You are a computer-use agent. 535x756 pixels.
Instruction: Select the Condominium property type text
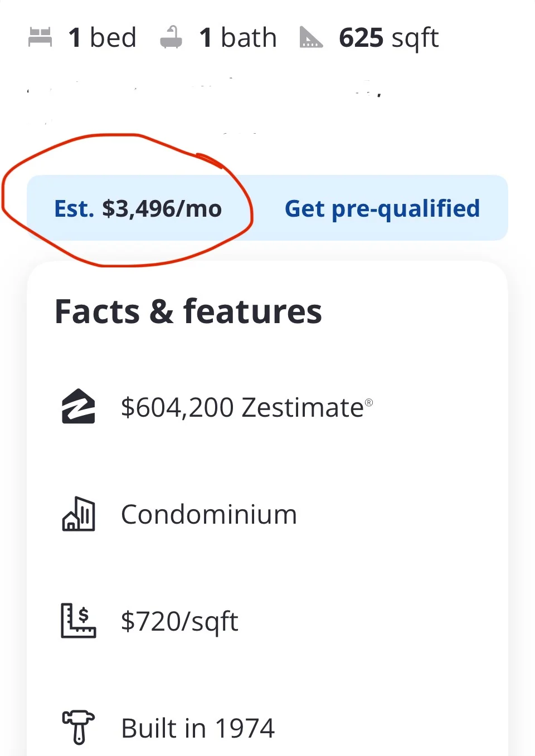[209, 514]
